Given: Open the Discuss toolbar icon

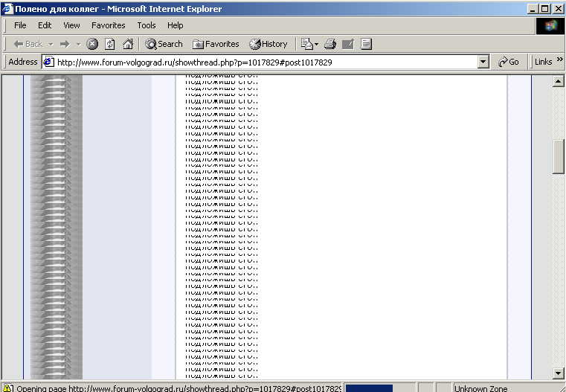Looking at the screenshot, I should 366,44.
